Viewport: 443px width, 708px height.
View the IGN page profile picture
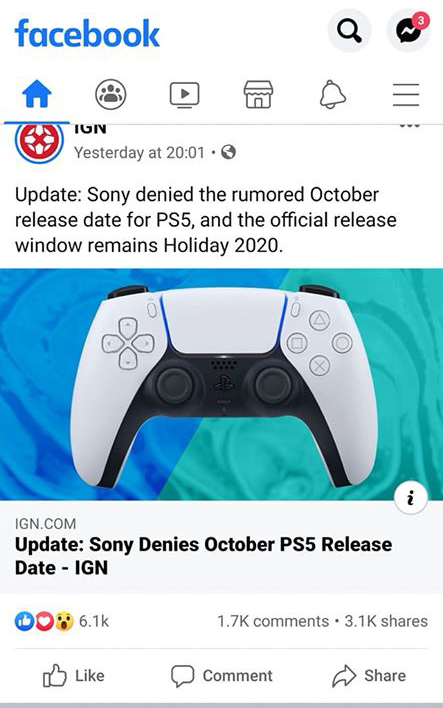[x=39, y=143]
